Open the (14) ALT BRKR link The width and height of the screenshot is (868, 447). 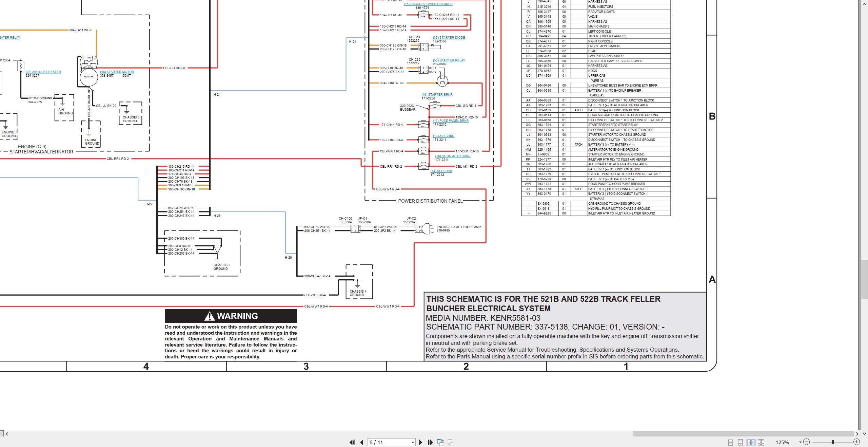[441, 171]
